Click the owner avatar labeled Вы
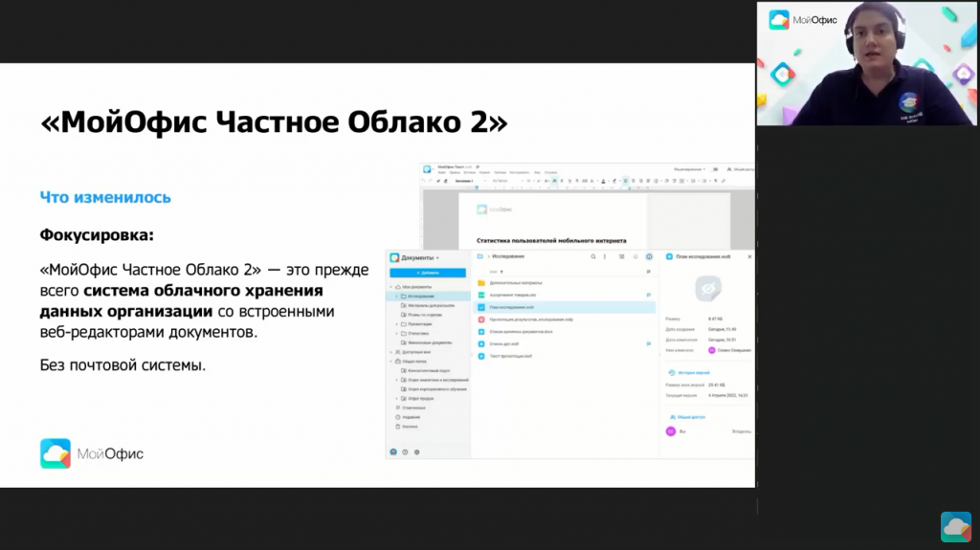 point(671,431)
